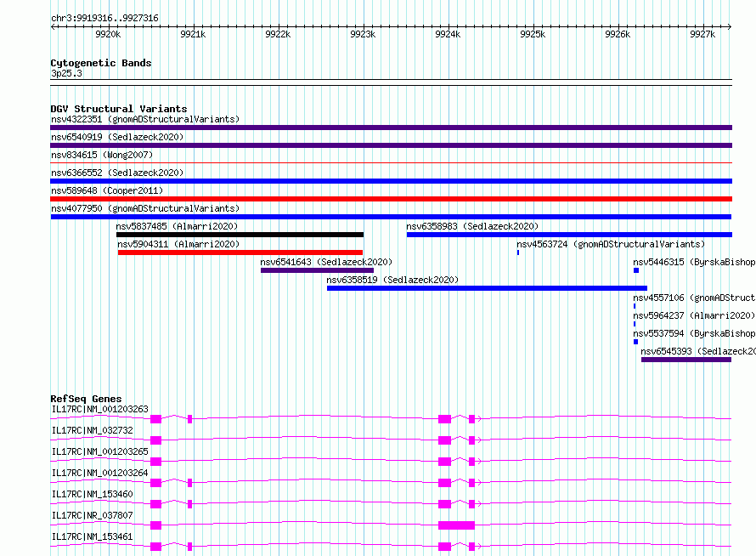
Task: Click the purple nsv4322351 full-width bar
Action: click(391, 128)
